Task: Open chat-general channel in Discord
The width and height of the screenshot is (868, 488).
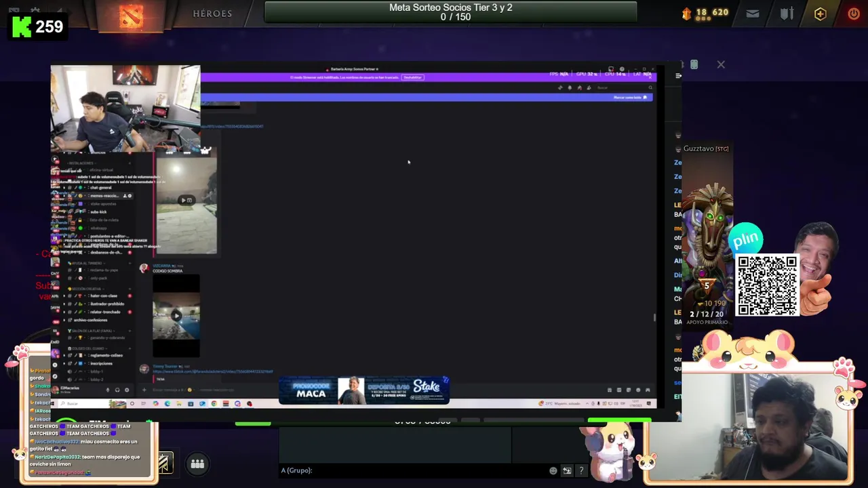Action: click(x=101, y=188)
